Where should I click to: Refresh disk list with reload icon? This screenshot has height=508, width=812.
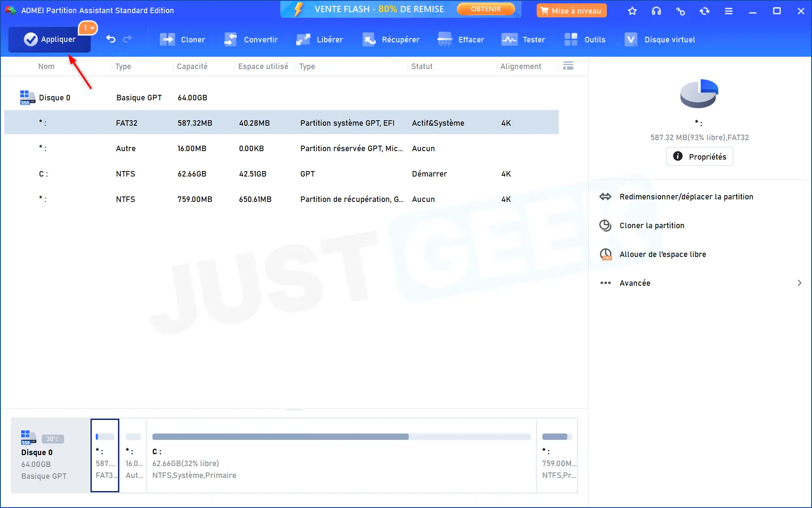pyautogui.click(x=705, y=11)
